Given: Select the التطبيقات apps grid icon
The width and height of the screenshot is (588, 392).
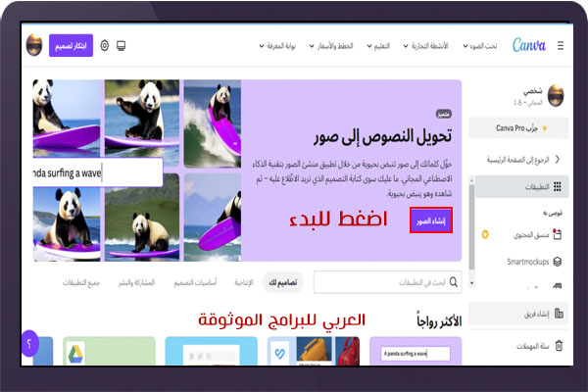Looking at the screenshot, I should (x=558, y=186).
